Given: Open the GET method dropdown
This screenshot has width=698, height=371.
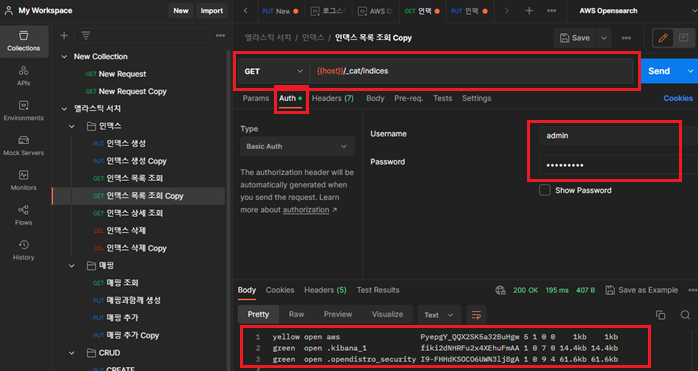Looking at the screenshot, I should [273, 71].
